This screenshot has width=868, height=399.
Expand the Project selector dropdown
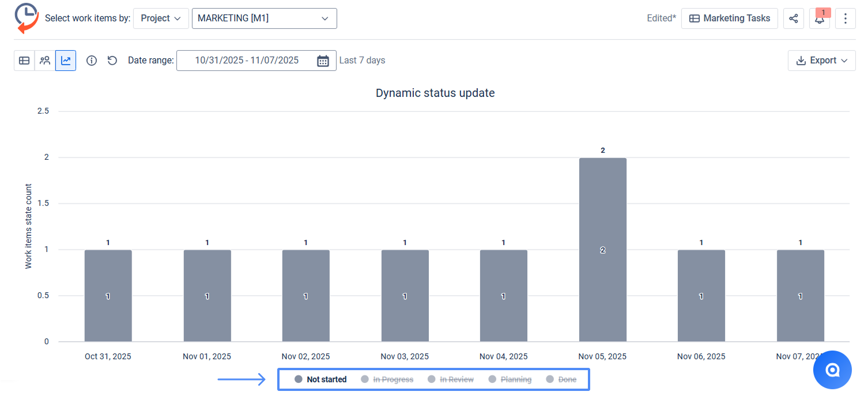pos(161,18)
